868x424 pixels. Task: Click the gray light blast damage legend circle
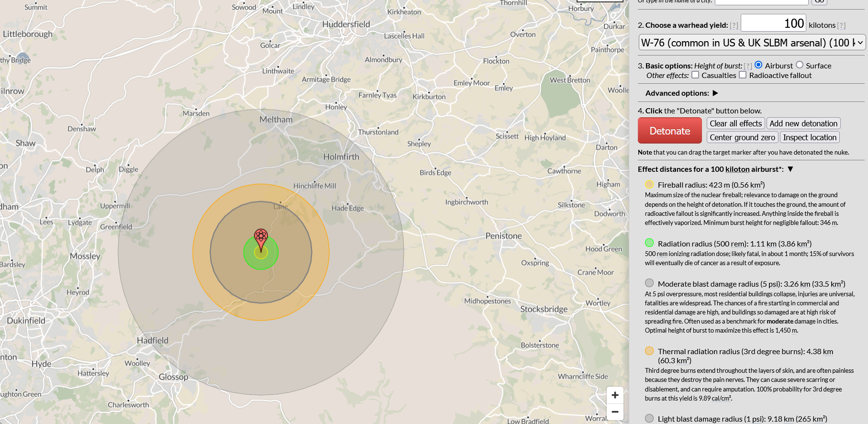point(649,418)
